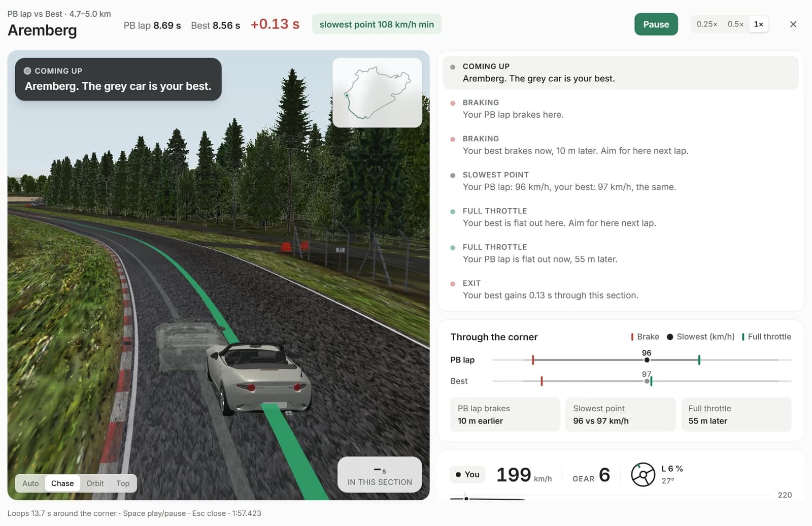Click the 'You' driver chip
812x526 pixels.
click(x=467, y=474)
